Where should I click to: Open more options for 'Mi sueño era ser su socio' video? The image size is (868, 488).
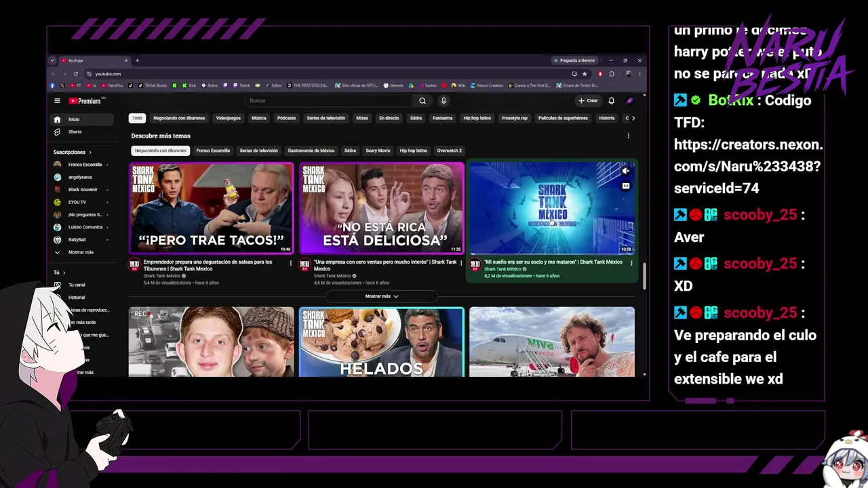[x=631, y=263]
